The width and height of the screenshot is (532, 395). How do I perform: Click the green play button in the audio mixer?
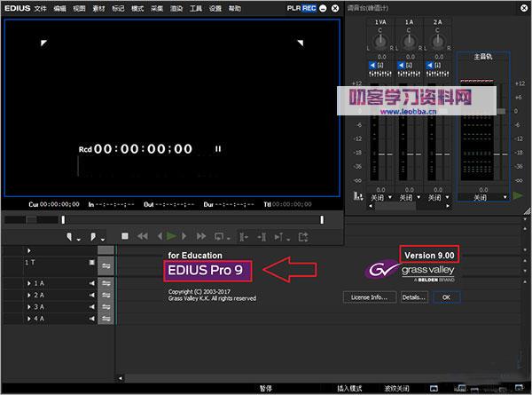coord(518,195)
